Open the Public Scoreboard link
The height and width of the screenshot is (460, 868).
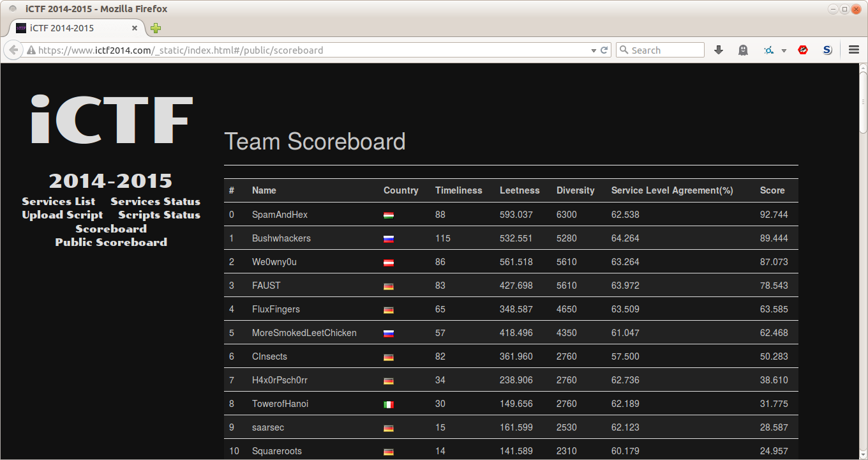[x=111, y=242]
